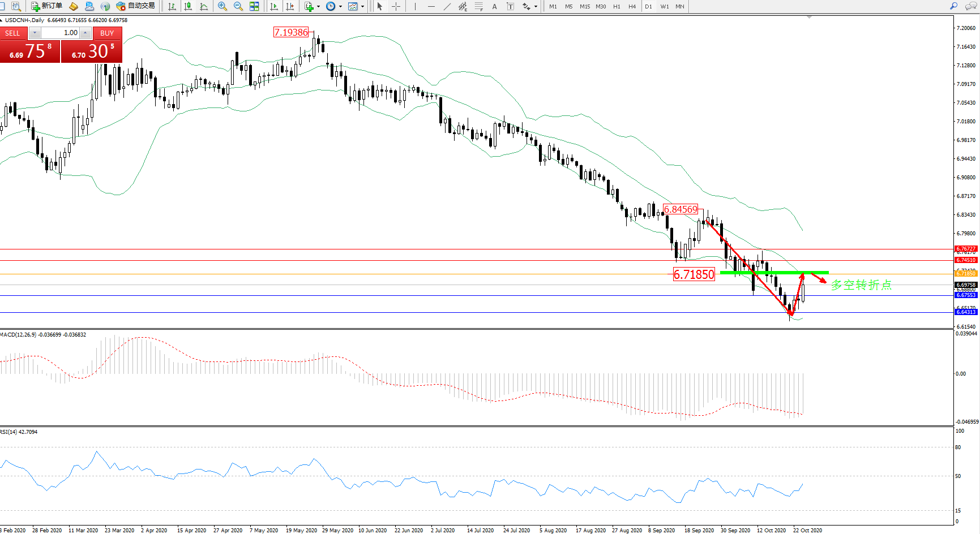Click the tile windows icon

(x=254, y=6)
